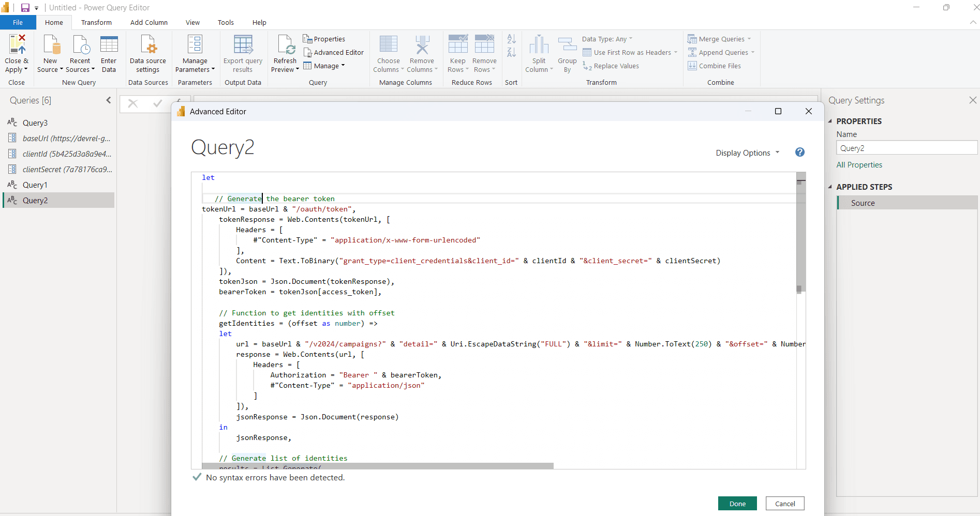
Task: Click the Advanced Editor help question icon
Action: [799, 153]
